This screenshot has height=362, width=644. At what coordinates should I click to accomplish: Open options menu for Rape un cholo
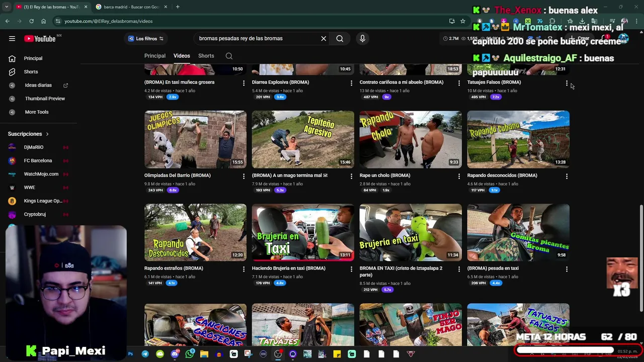(459, 176)
